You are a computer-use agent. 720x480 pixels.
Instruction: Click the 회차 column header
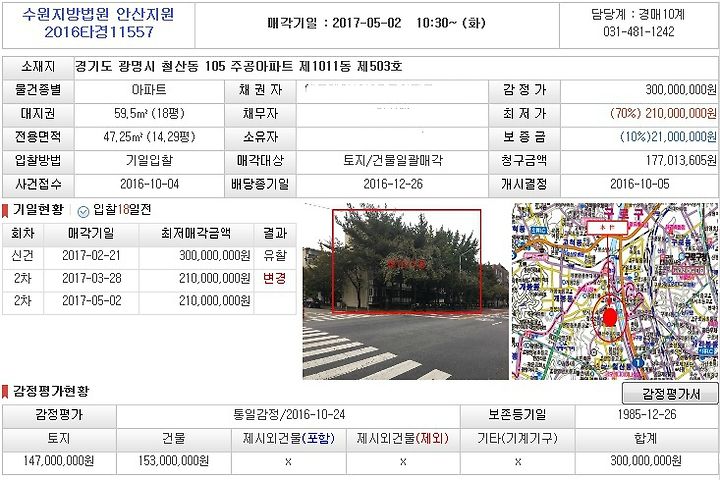click(22, 234)
